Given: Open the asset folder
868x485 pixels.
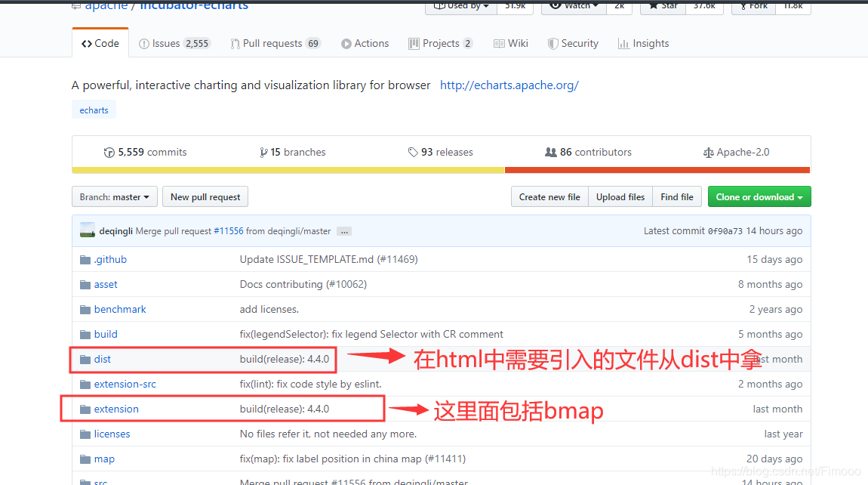Looking at the screenshot, I should click(x=106, y=284).
